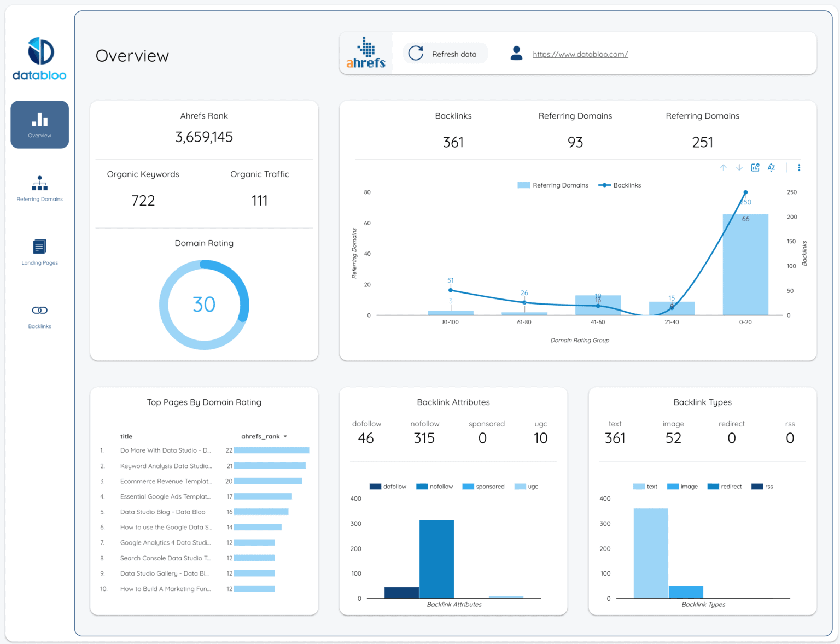This screenshot has height=644, width=840.
Task: Select row 'Search Console Data Studio T...'
Action: click(204, 558)
